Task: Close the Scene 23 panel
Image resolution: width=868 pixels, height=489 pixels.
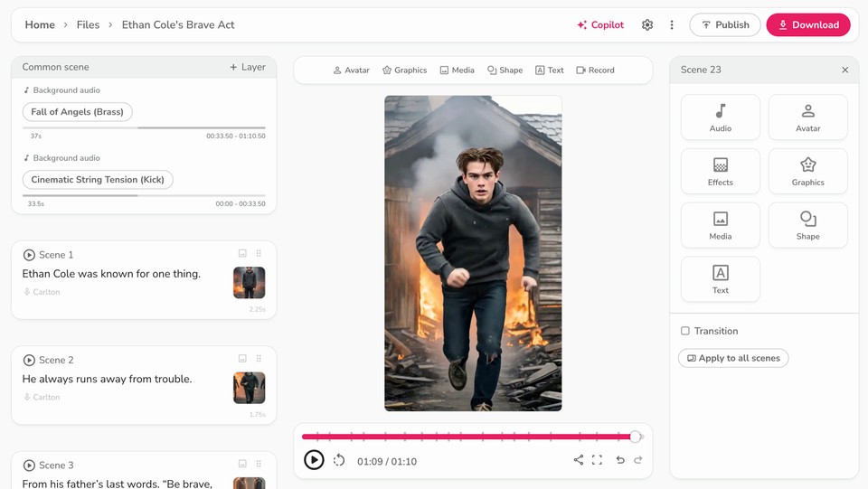Action: pos(844,70)
